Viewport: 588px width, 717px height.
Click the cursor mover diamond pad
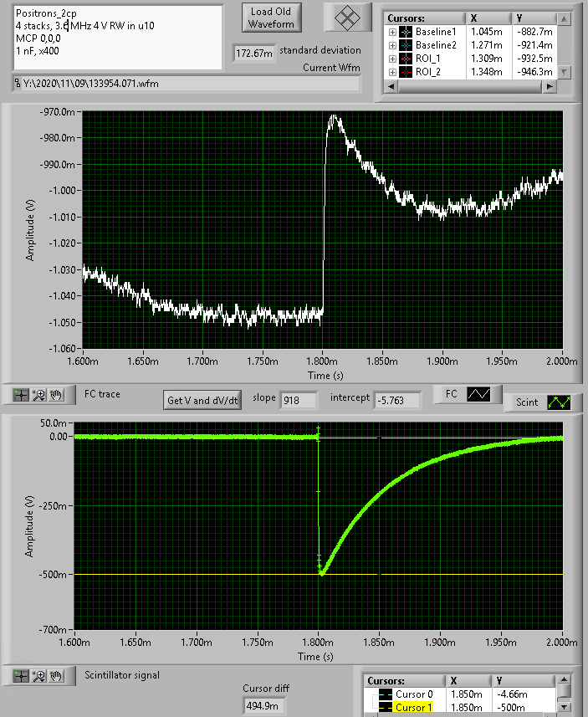(x=345, y=18)
